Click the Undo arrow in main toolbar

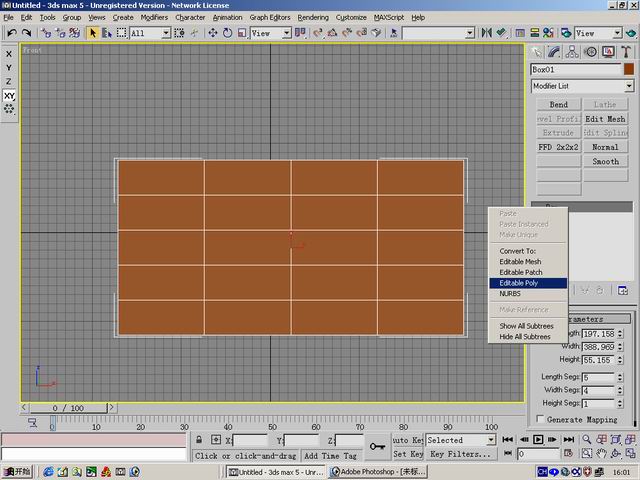11,33
